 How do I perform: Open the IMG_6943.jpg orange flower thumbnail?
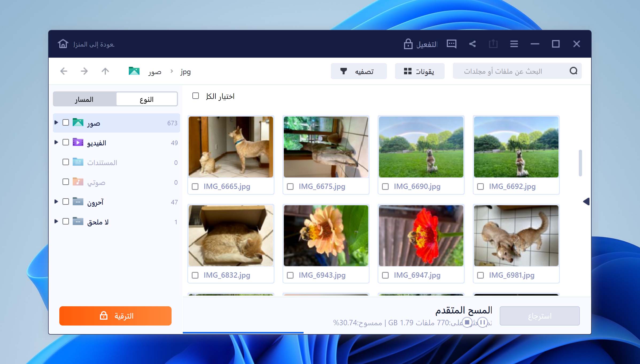coord(326,235)
